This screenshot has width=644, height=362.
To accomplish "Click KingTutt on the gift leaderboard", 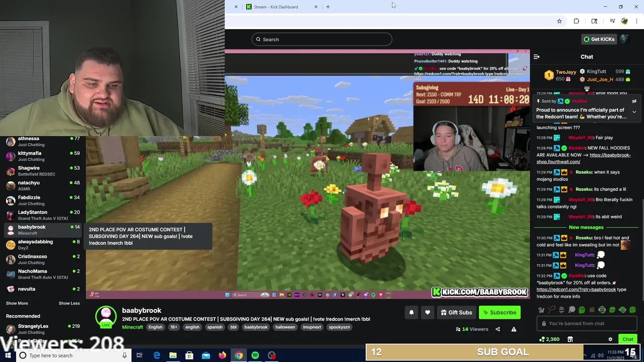I will [596, 71].
